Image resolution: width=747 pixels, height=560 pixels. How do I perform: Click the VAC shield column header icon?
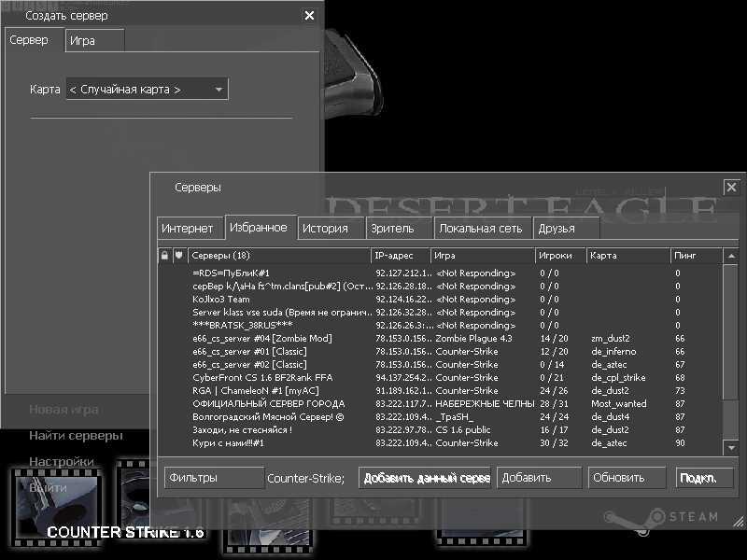click(x=179, y=255)
